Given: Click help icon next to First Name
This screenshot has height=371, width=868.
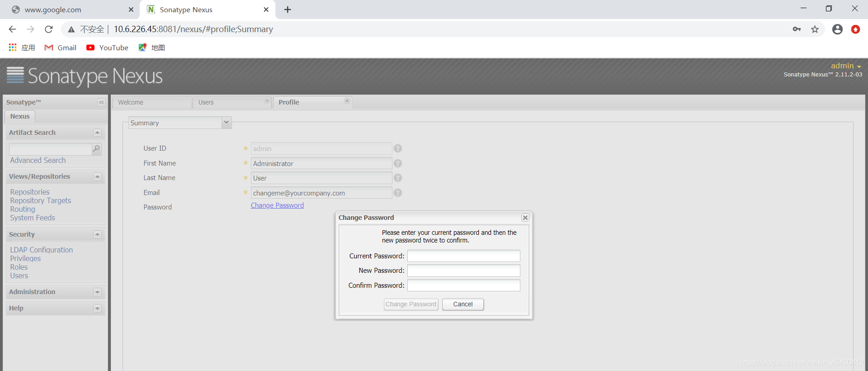Looking at the screenshot, I should tap(398, 163).
